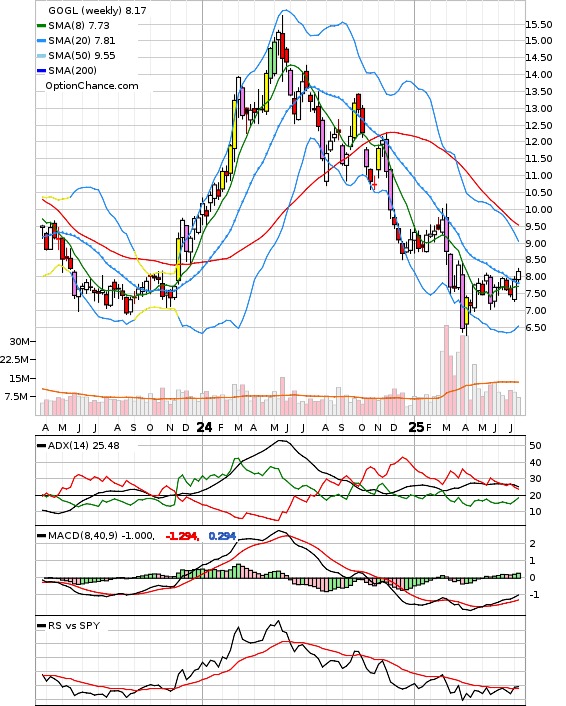Click the bold 24 year marker on timeline
Image resolution: width=566 pixels, height=706 pixels.
point(204,427)
